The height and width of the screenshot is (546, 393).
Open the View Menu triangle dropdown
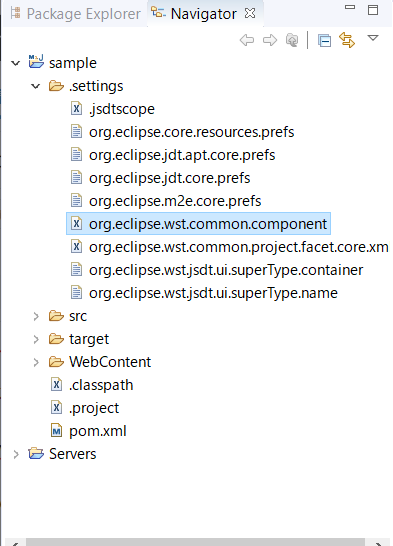373,38
